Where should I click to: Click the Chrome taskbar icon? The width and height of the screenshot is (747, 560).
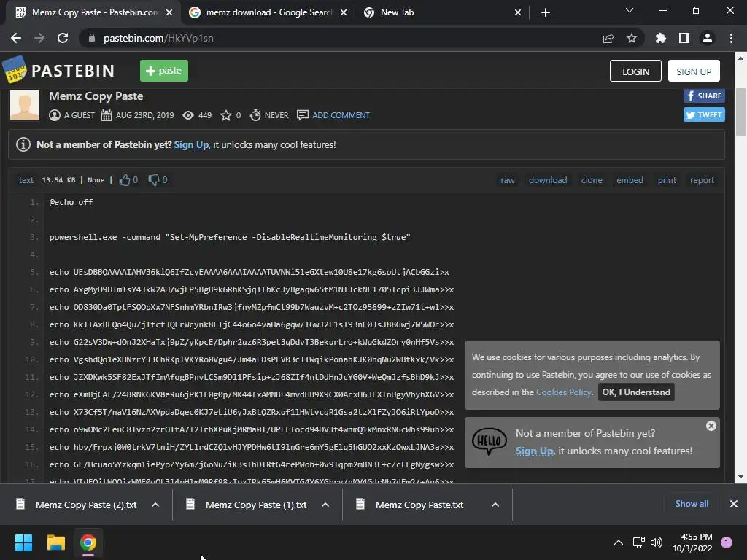tap(88, 542)
